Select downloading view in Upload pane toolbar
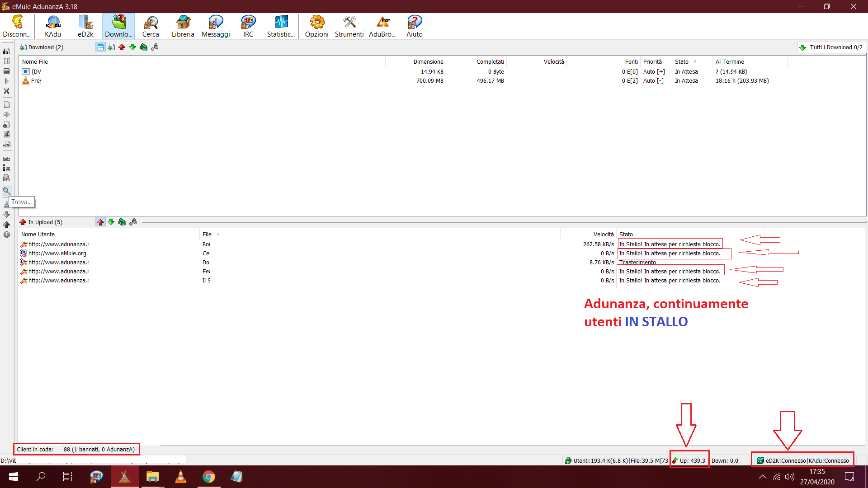 pyautogui.click(x=111, y=222)
